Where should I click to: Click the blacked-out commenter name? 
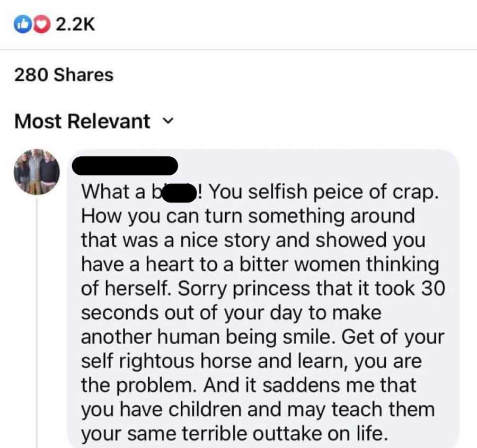125,166
